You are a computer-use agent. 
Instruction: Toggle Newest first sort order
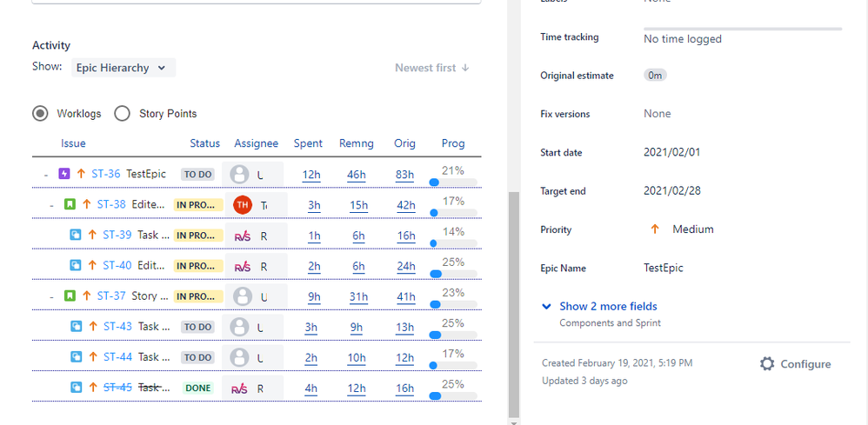click(432, 68)
